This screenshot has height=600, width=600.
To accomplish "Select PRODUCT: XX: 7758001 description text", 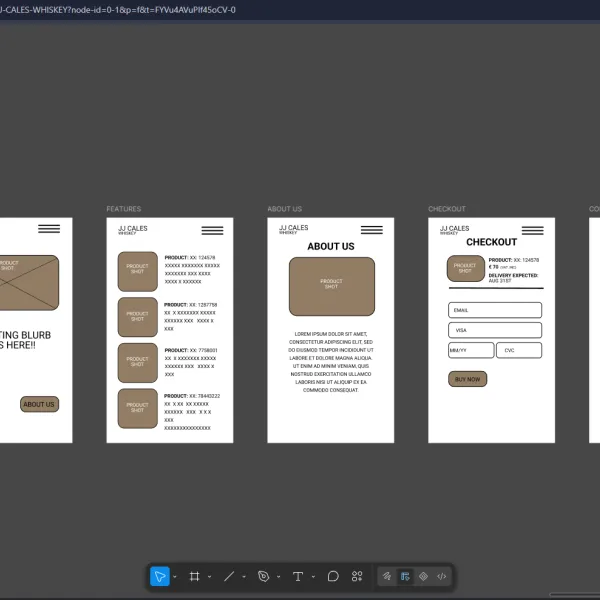I will pos(191,362).
